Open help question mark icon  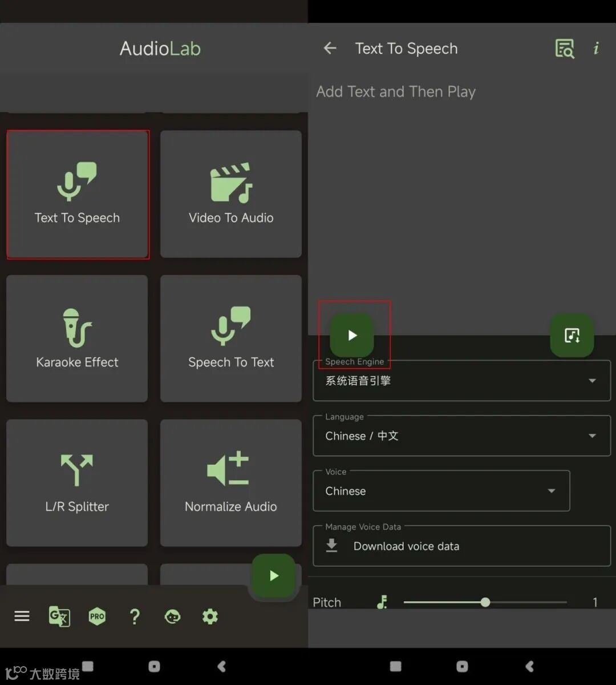(135, 616)
